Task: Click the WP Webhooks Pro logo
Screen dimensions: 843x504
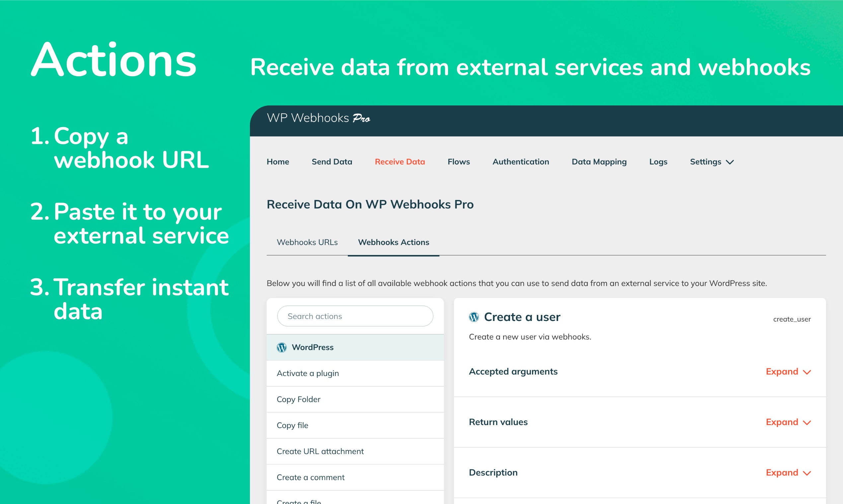Action: click(319, 118)
